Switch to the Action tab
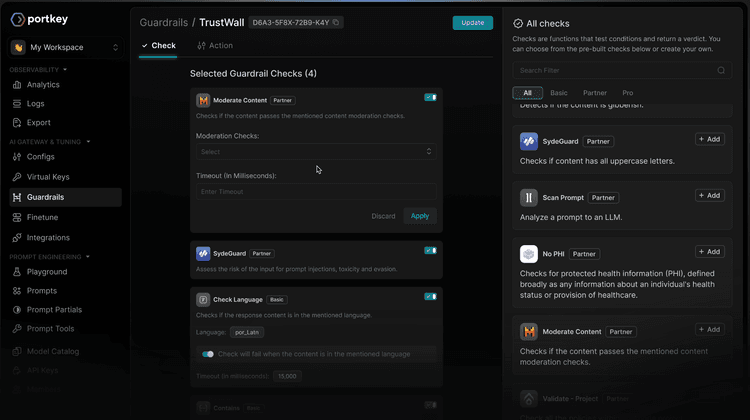 (x=215, y=45)
